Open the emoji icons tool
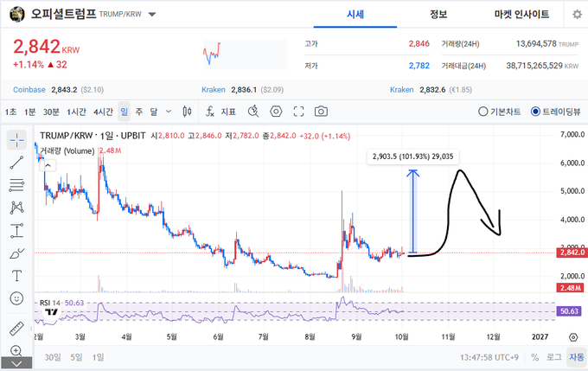 (x=16, y=298)
